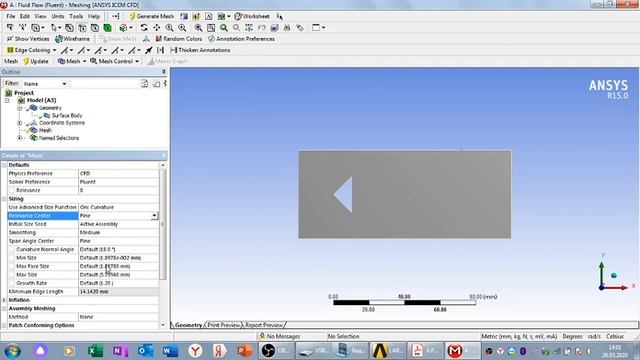The width and height of the screenshot is (640, 360).
Task: Click the Physics Preference value CFD
Action: click(118, 173)
